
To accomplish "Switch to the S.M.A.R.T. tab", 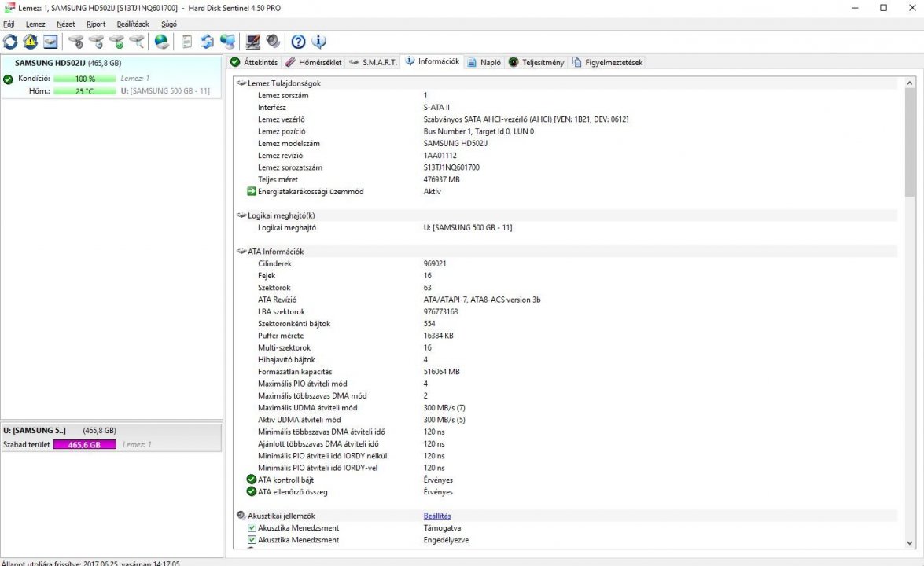I will (x=374, y=62).
